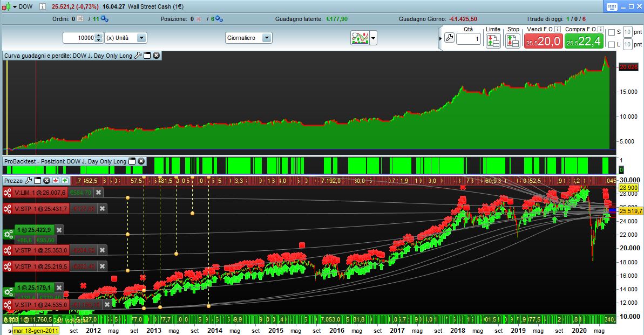Open gear menu of V:STP 25.219,5 order
This screenshot has height=335, width=644.
click(8, 266)
